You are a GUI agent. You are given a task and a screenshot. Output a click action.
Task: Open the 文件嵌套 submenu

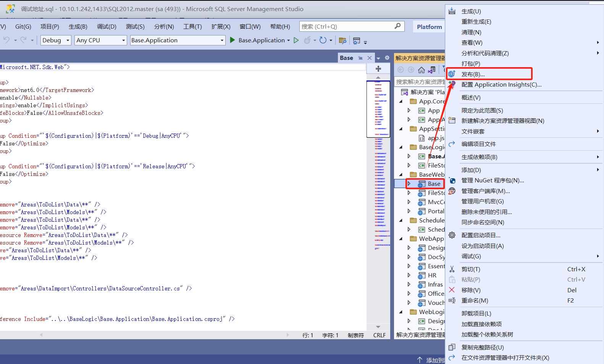pyautogui.click(x=473, y=131)
